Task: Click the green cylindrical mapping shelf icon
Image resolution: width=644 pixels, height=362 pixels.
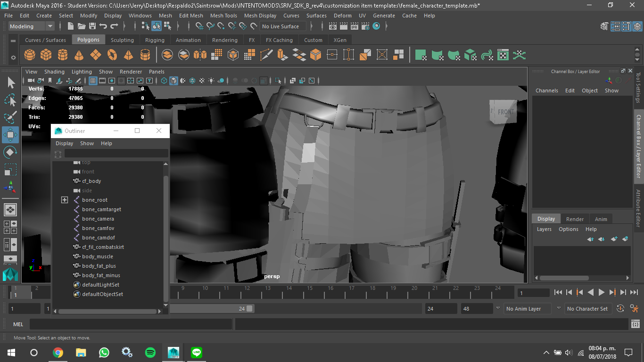Action: pyautogui.click(x=438, y=55)
